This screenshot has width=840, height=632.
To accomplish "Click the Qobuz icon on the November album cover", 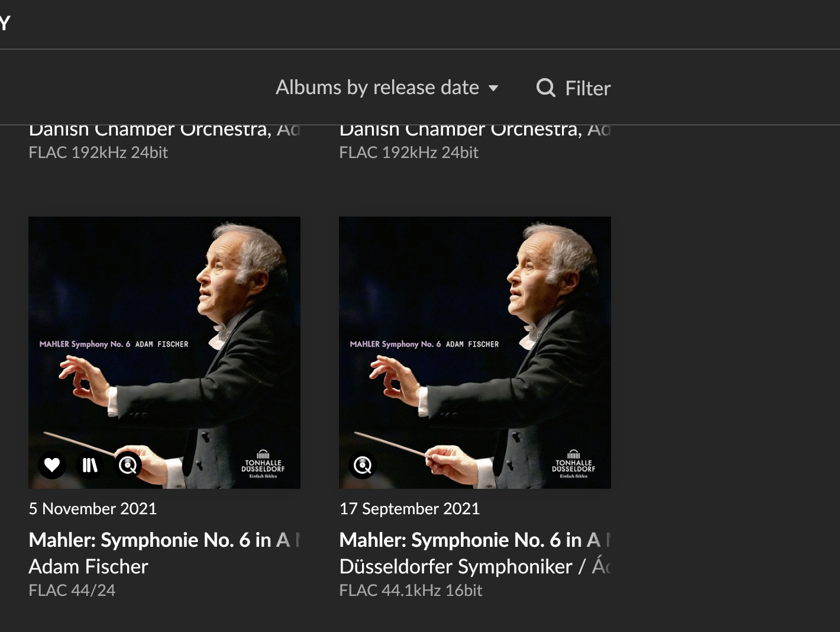I will pyautogui.click(x=128, y=465).
